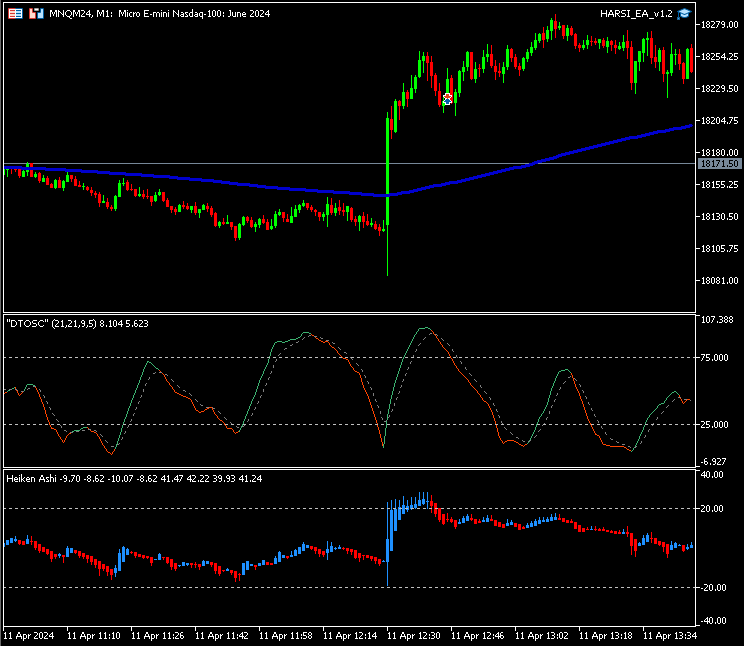744x646 pixels.
Task: Click the one-click trading table icon
Action: (15, 14)
